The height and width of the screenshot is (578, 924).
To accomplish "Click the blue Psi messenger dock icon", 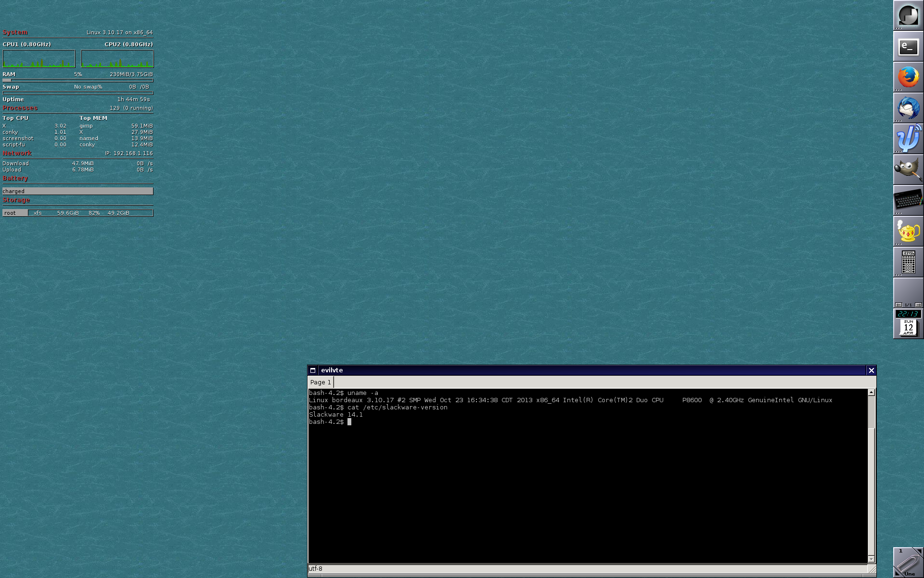I will [908, 139].
